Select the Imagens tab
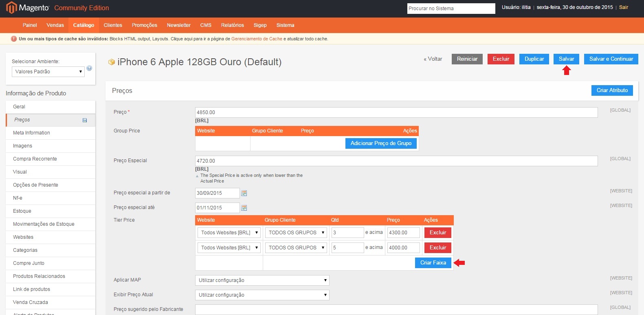The width and height of the screenshot is (644, 315). pyautogui.click(x=51, y=146)
